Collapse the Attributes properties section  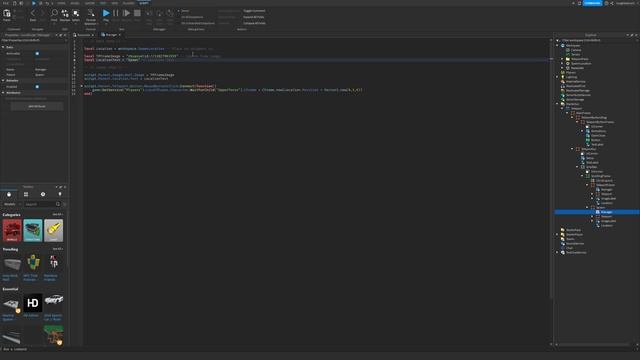[3, 93]
